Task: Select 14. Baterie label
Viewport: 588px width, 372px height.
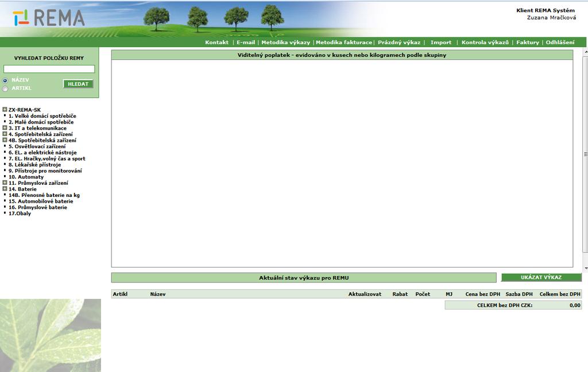Action: pyautogui.click(x=22, y=189)
